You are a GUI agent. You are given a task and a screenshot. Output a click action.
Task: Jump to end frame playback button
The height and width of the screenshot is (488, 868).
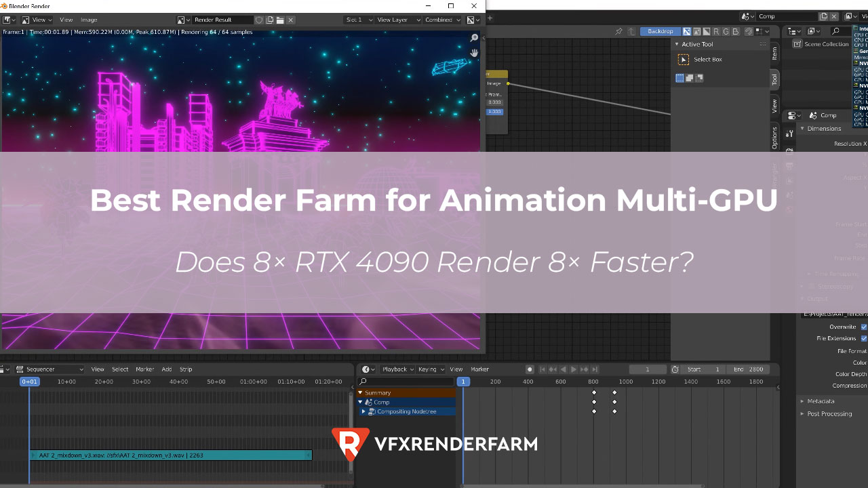pyautogui.click(x=595, y=369)
